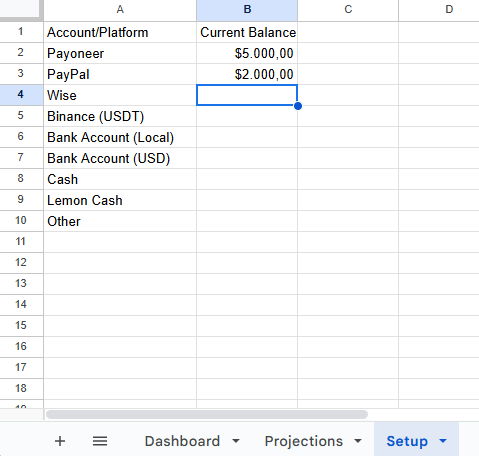479x456 pixels.
Task: Select balance cell next to Cash
Action: coord(247,179)
